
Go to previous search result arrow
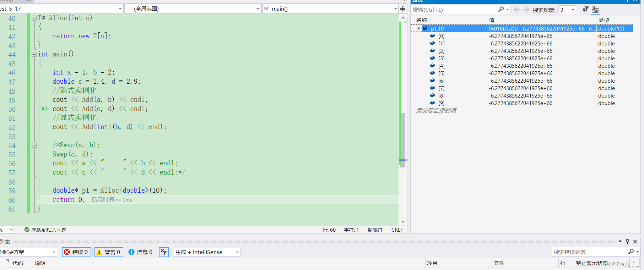[517, 10]
